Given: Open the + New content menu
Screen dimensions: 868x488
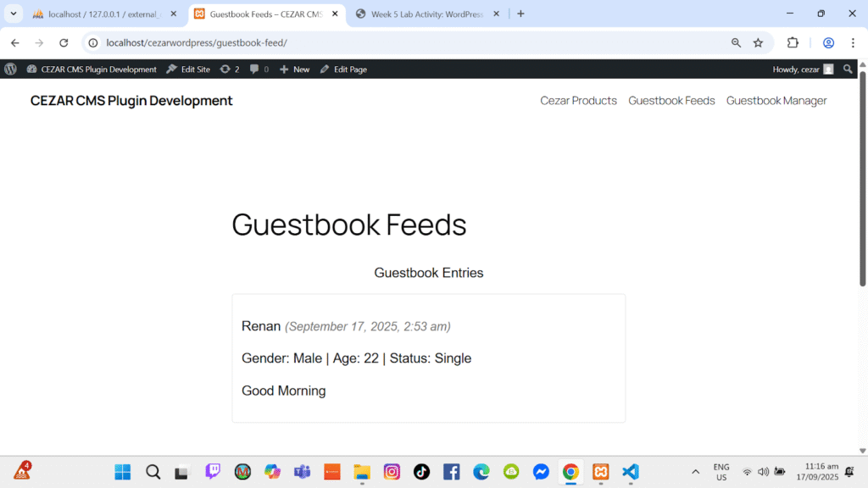Looking at the screenshot, I should tap(295, 69).
